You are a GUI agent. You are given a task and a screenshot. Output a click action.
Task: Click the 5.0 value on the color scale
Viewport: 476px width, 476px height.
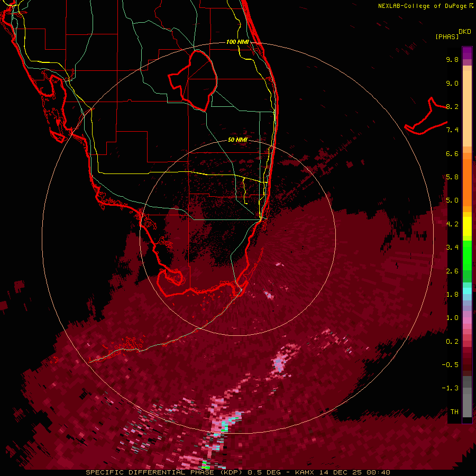452,200
